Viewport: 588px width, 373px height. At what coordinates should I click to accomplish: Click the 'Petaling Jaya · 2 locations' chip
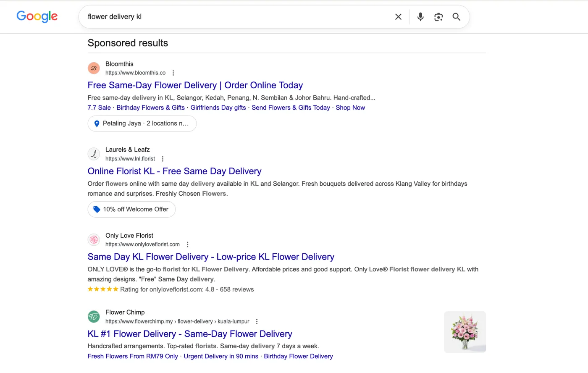pyautogui.click(x=142, y=123)
